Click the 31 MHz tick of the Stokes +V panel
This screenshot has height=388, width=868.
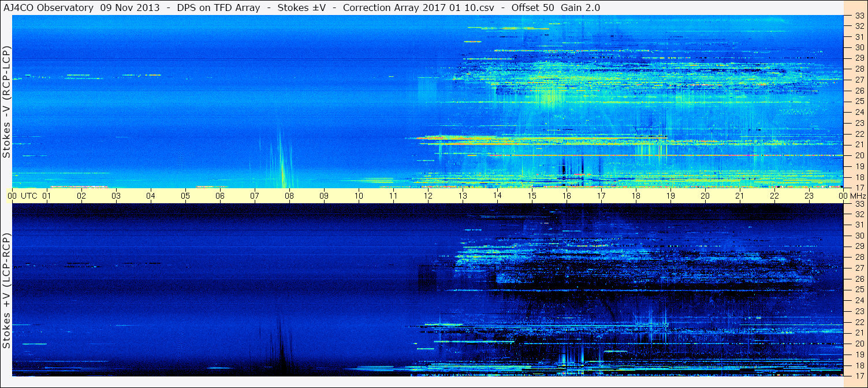[x=859, y=225]
